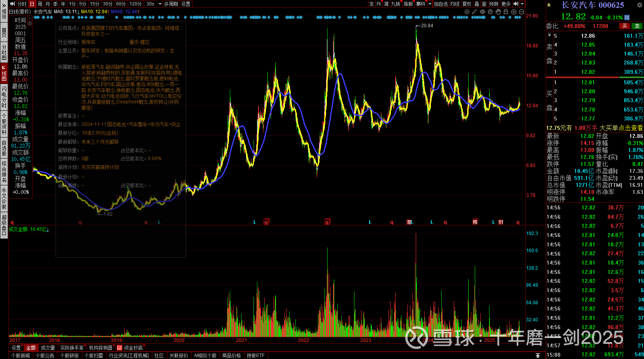644x359 pixels.
Task: Select 年 yearly period
Action: 63,4
